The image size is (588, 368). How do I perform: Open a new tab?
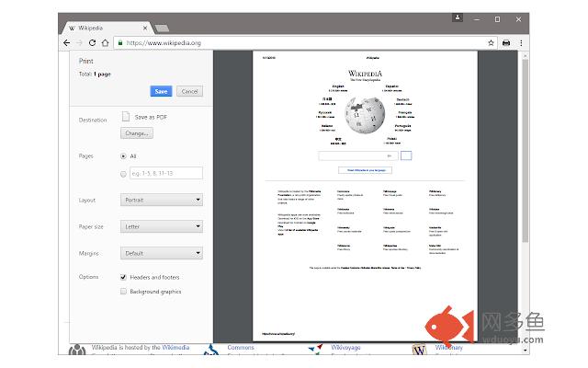[x=162, y=29]
